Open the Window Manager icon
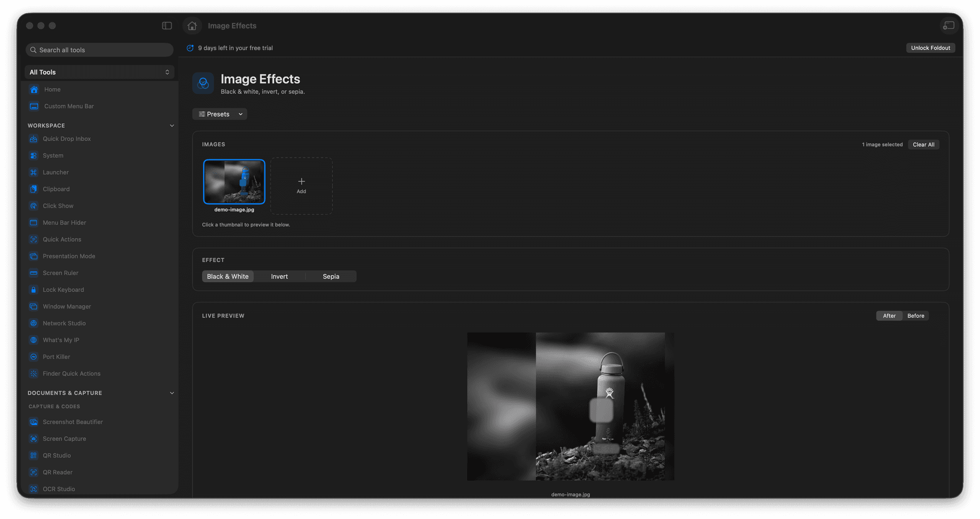Image resolution: width=980 pixels, height=519 pixels. [x=34, y=306]
